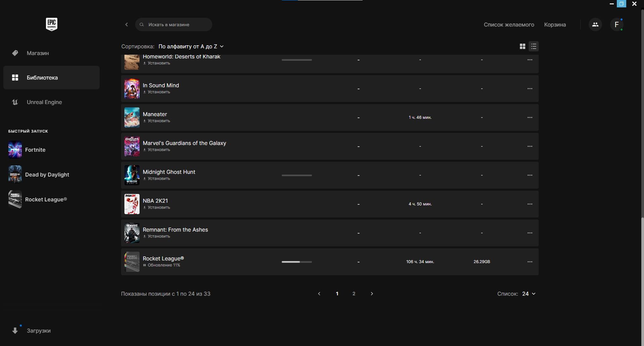Click NBA 2K21 playtime 4 ч. 50 мин.

point(420,204)
